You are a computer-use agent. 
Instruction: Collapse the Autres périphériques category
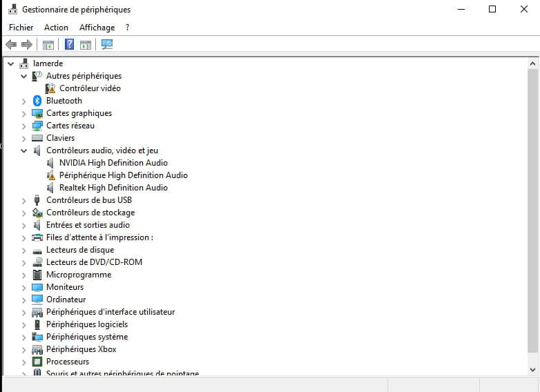tap(23, 76)
